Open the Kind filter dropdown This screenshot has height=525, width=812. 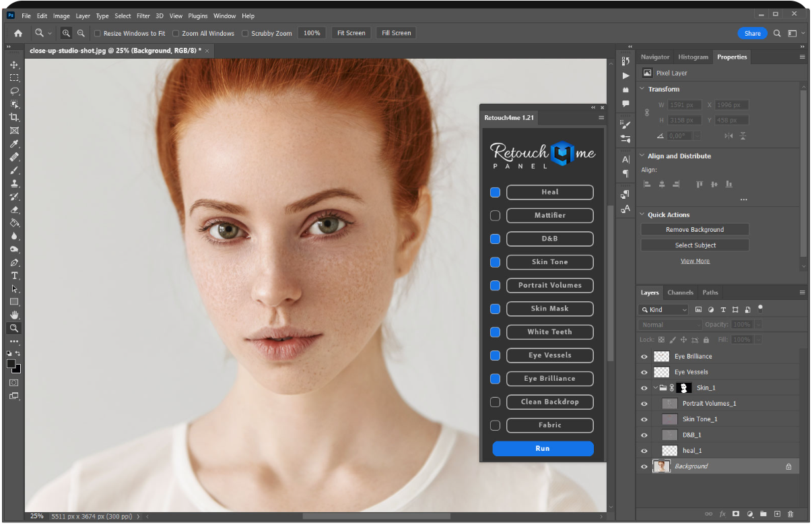tap(663, 310)
